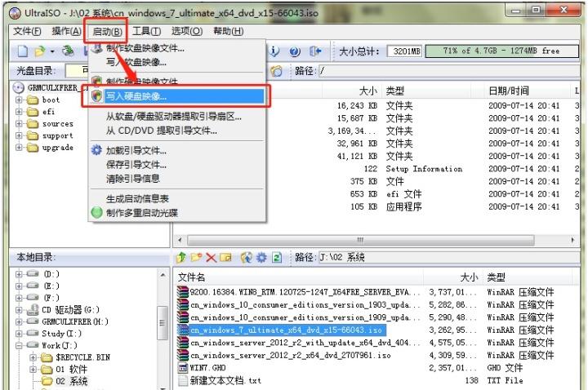
Task: Click the 新建文本文档.txt file icon
Action: tap(183, 381)
